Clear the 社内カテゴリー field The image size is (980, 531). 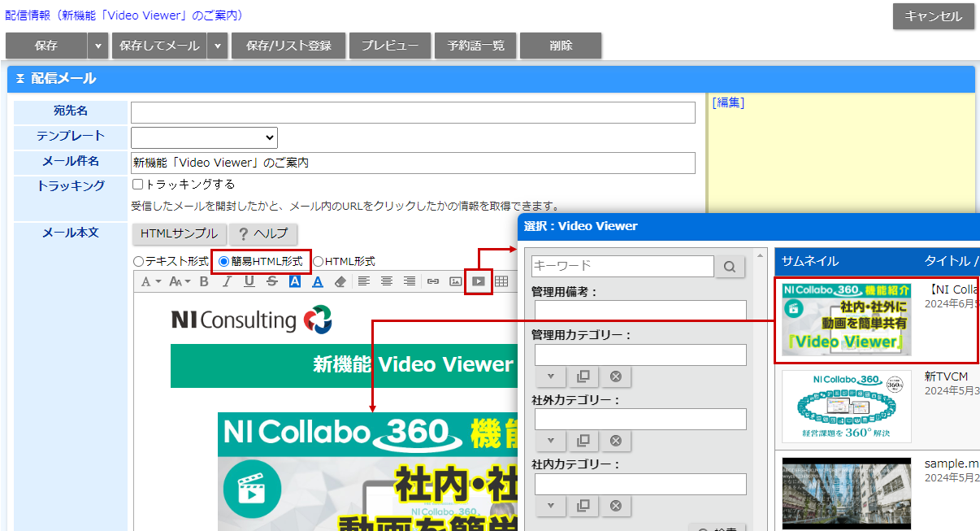(x=615, y=506)
